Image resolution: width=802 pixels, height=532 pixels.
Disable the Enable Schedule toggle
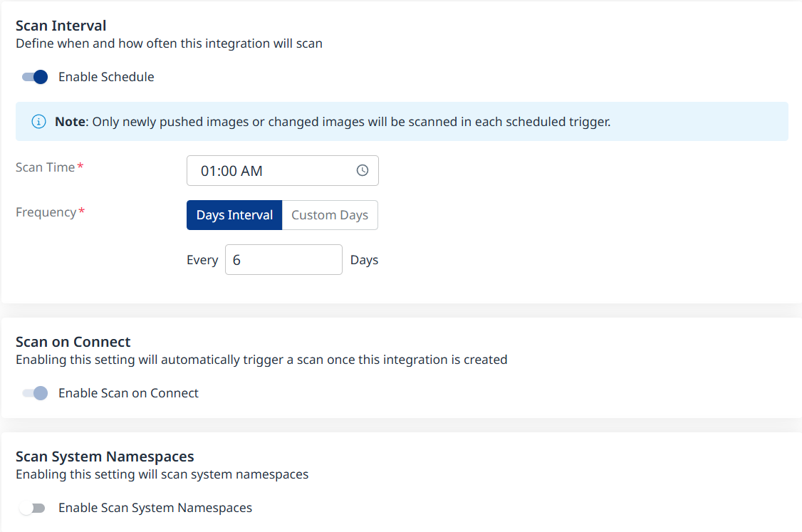point(34,77)
